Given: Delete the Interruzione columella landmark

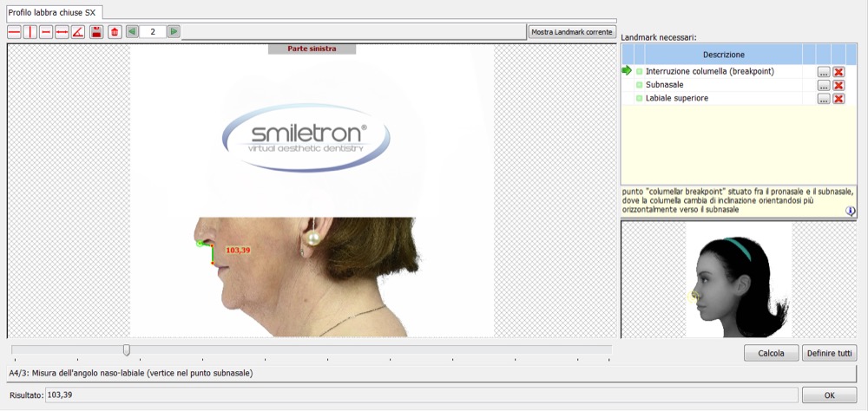Looking at the screenshot, I should point(838,72).
